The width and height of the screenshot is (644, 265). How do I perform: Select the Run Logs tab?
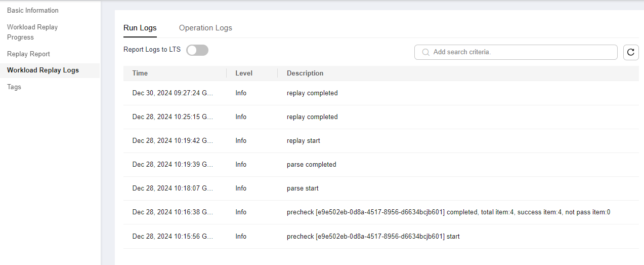click(140, 28)
